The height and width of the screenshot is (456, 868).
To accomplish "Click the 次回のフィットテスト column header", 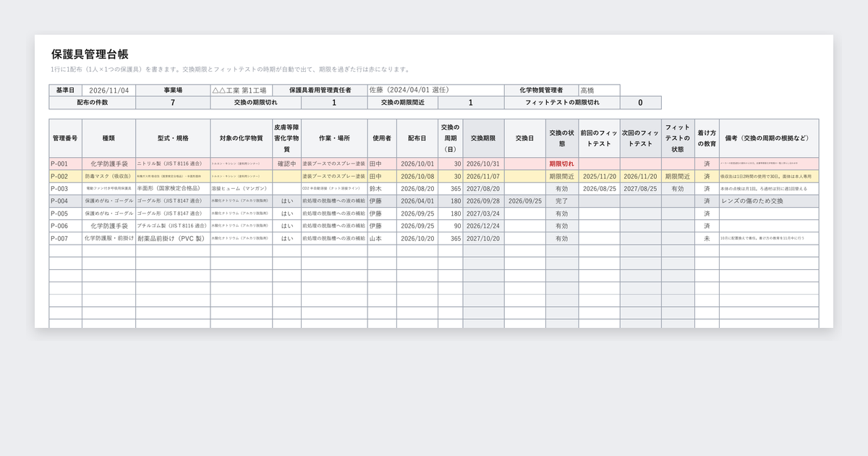I will (640, 138).
